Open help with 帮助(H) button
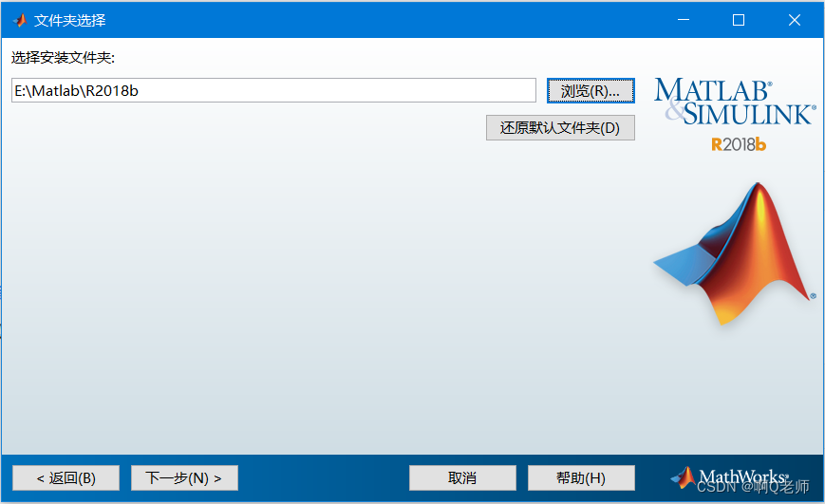 [581, 477]
